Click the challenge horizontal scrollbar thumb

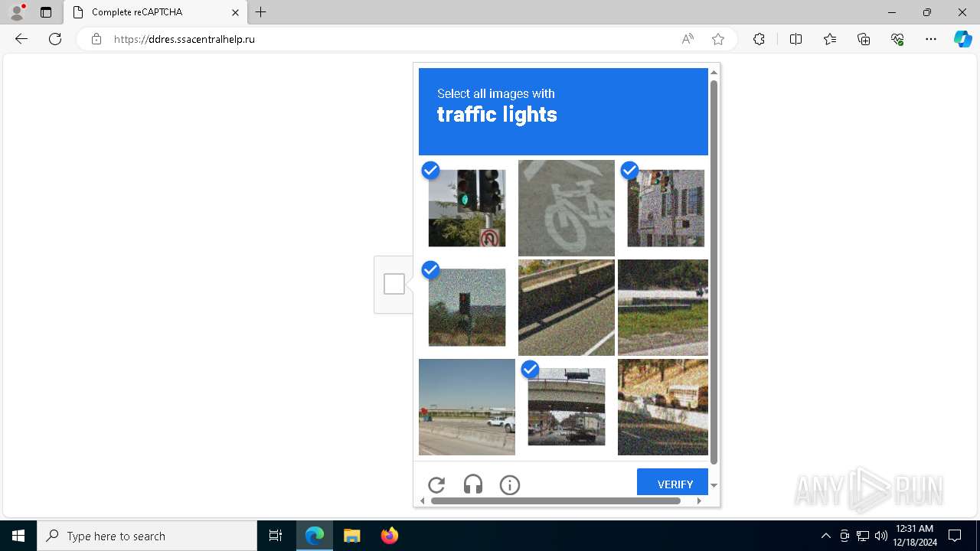[556, 500]
